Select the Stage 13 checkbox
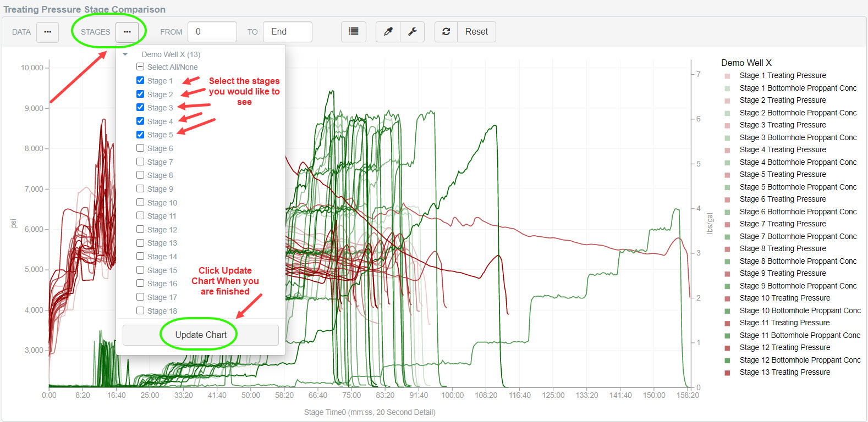Image resolution: width=868 pixels, height=422 pixels. (140, 243)
